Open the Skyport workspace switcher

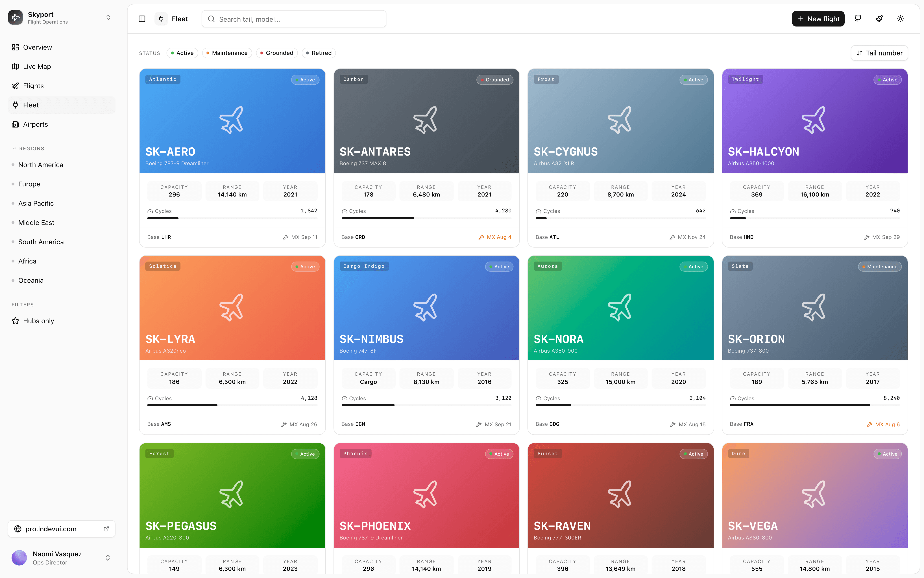62,18
